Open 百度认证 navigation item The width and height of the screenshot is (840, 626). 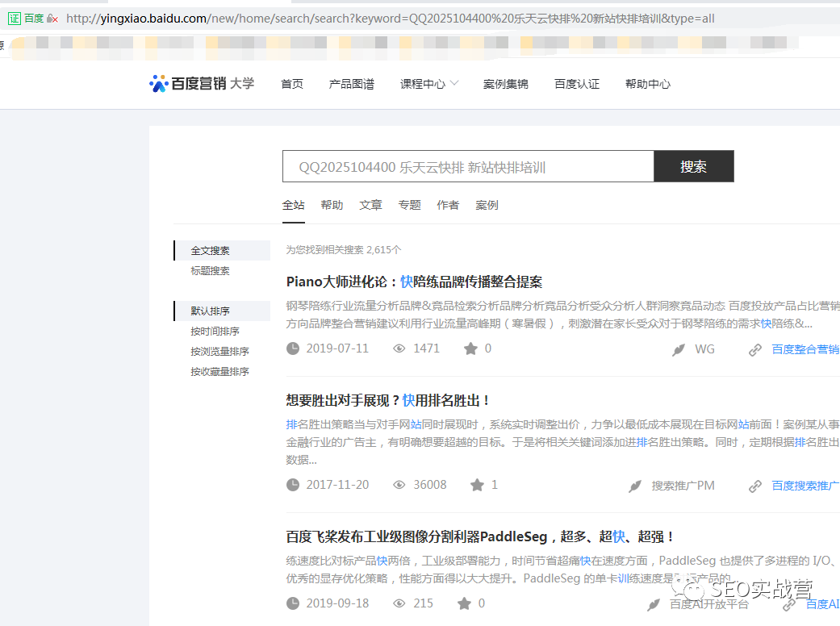point(577,84)
